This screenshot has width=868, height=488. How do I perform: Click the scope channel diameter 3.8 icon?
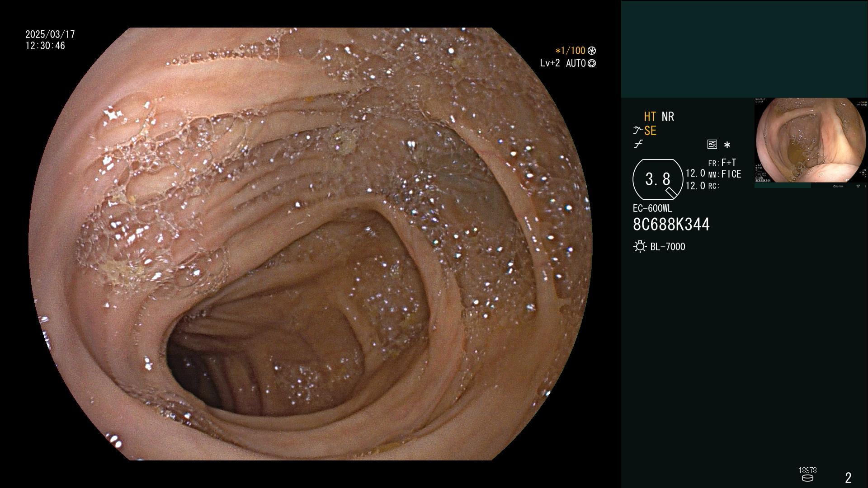pos(658,179)
